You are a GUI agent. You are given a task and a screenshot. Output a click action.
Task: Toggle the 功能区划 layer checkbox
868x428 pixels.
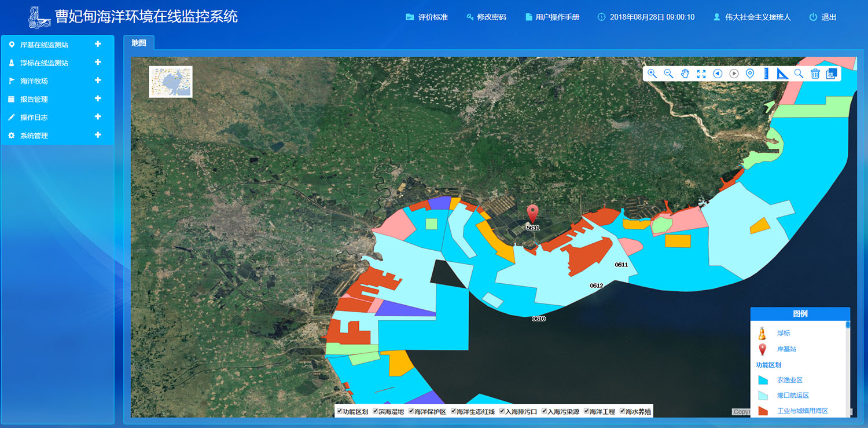pos(340,411)
